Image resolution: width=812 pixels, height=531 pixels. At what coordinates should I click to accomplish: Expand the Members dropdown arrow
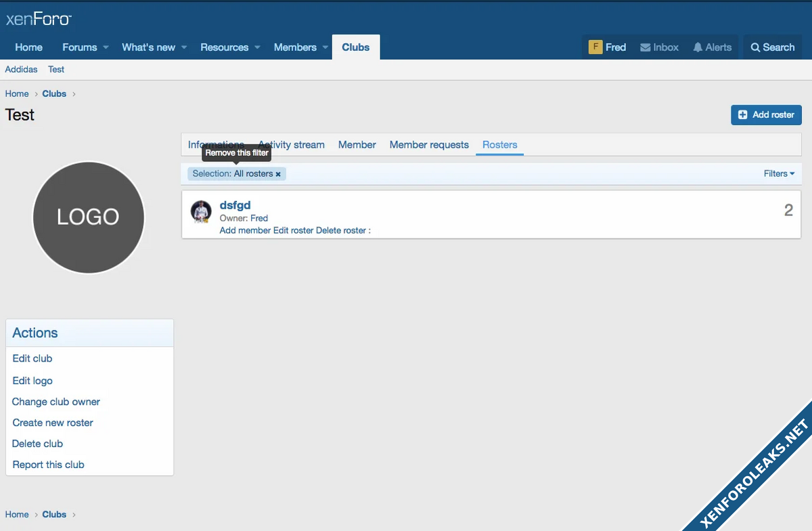point(325,47)
